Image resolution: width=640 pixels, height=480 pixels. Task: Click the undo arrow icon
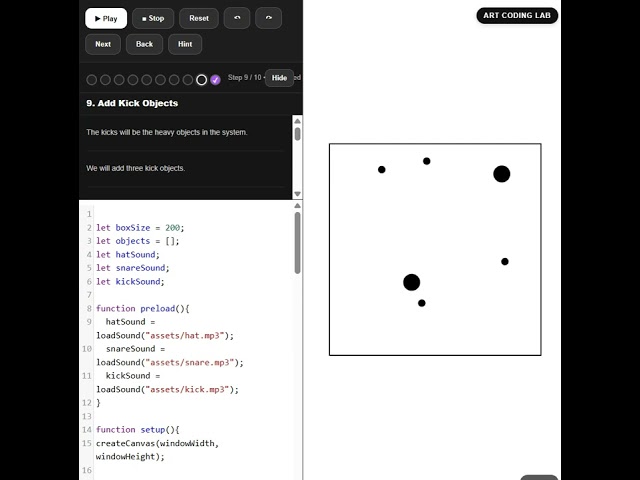click(x=237, y=18)
